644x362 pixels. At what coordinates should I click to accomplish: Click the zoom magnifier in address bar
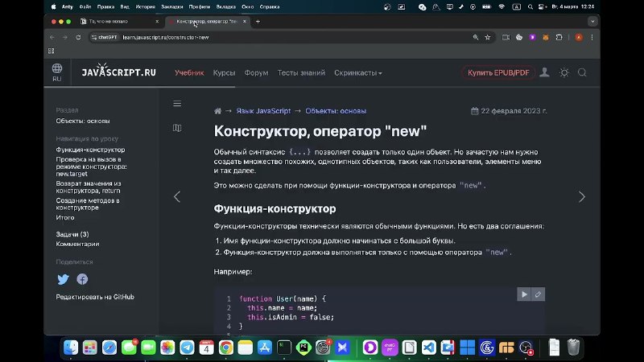(x=476, y=37)
